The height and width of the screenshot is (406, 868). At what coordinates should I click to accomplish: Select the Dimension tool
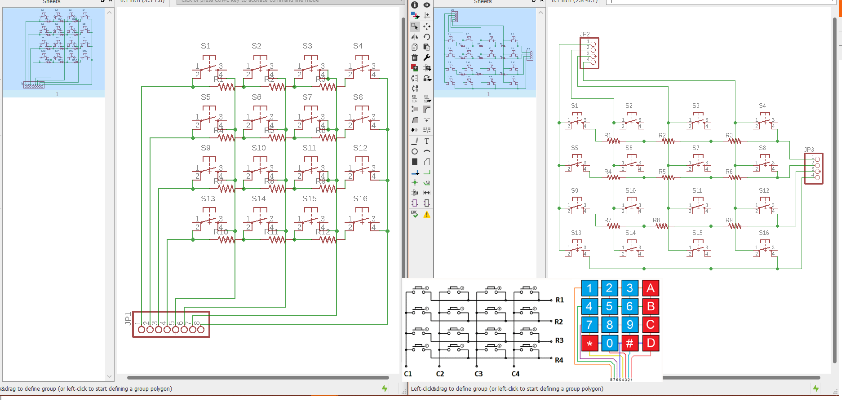point(427,193)
